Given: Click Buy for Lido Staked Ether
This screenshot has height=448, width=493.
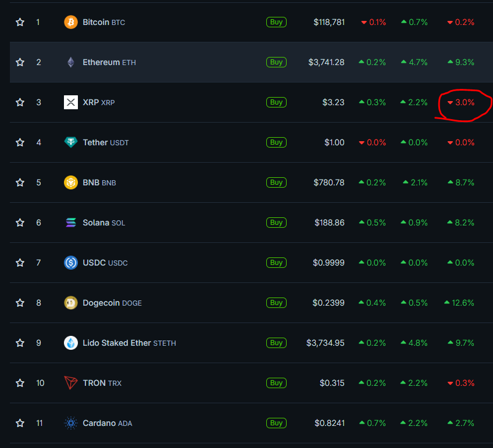Looking at the screenshot, I should pyautogui.click(x=276, y=343).
